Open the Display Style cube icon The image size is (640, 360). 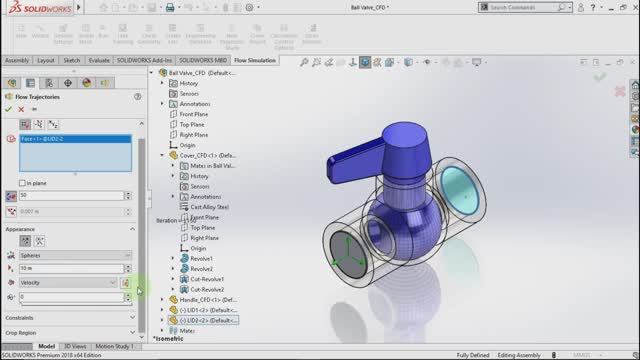(408, 62)
